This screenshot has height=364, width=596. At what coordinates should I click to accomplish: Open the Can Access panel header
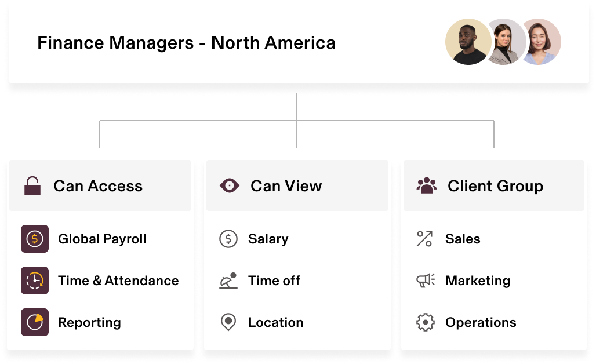click(100, 185)
